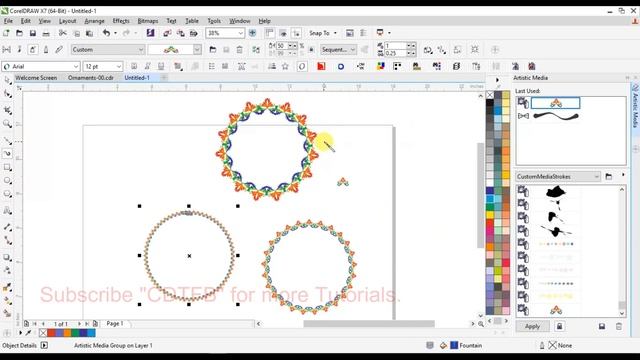
Task: Select the Text tool in toolbox
Action: [x=7, y=211]
